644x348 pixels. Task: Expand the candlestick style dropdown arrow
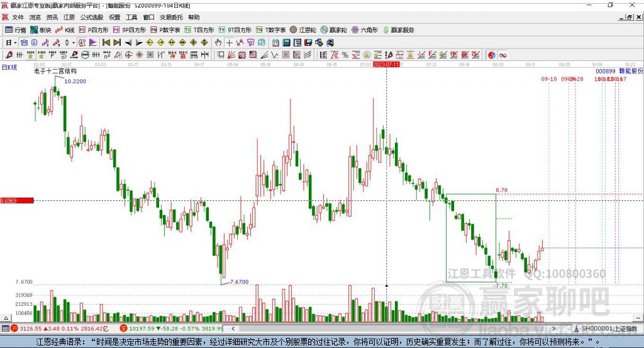click(74, 43)
